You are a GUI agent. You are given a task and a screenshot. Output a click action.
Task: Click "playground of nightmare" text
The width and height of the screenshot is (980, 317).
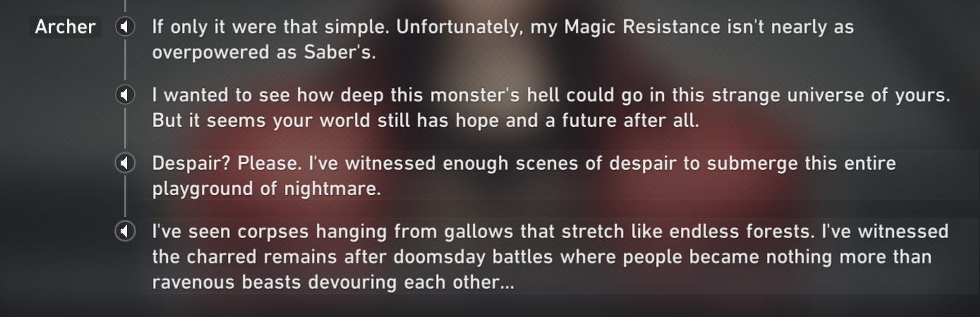266,189
